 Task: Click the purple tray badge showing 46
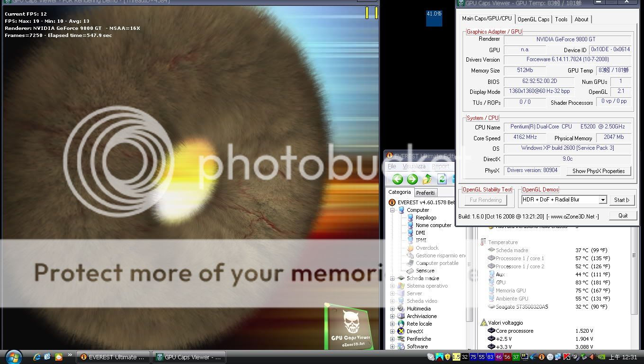point(499,357)
